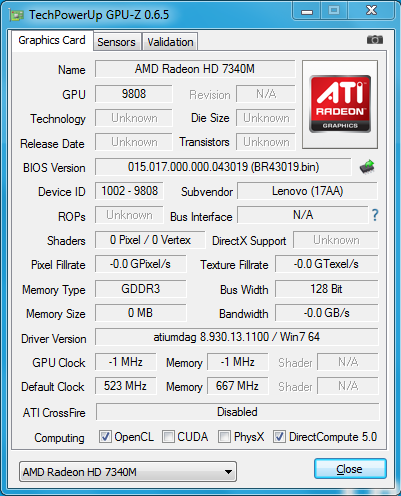The height and width of the screenshot is (496, 401).
Task: Close window with title bar X
Action: click(371, 11)
